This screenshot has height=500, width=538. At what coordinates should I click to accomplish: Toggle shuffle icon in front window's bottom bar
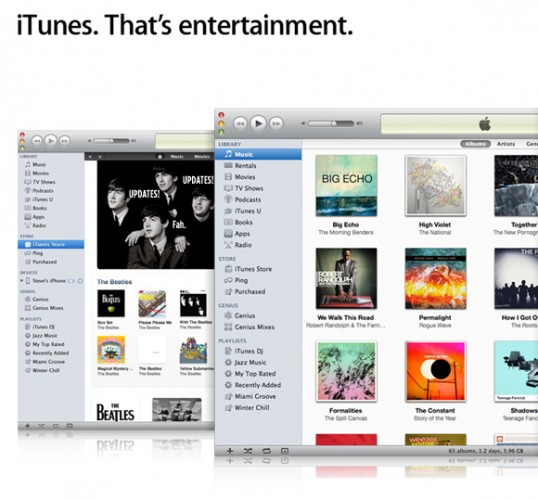(248, 451)
